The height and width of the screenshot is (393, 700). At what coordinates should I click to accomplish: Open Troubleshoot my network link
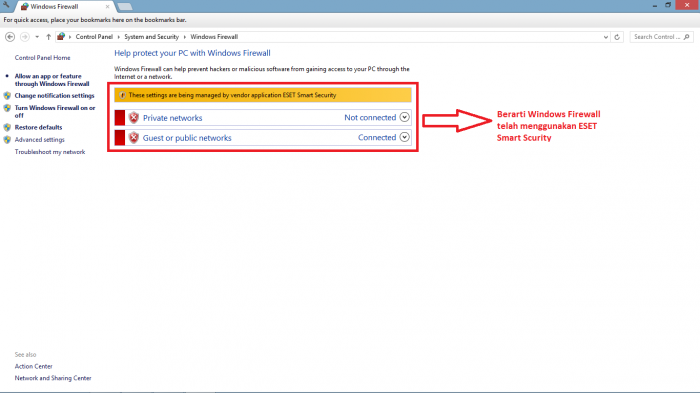pyautogui.click(x=50, y=152)
